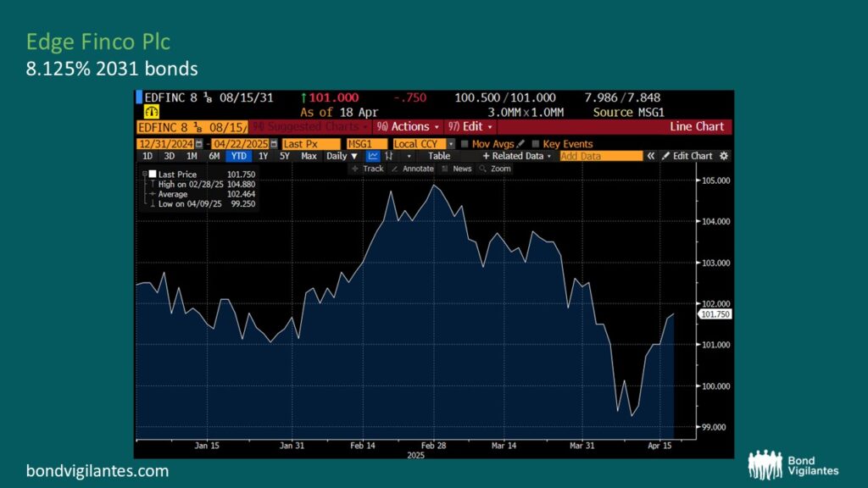Click the yellow gauge icon under the ticker
This screenshot has width=868, height=488.
click(x=152, y=113)
